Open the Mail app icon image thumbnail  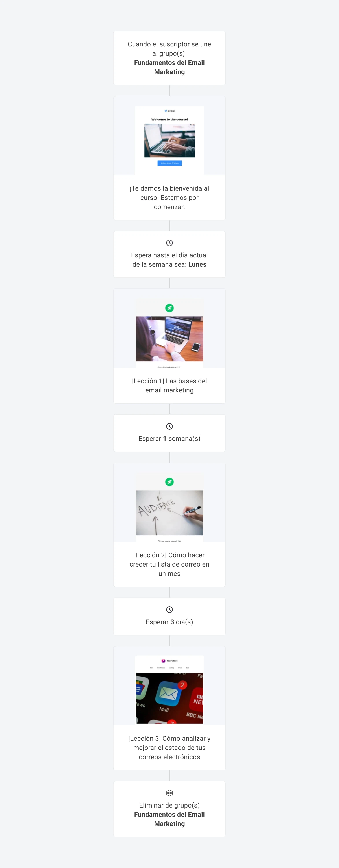[169, 698]
